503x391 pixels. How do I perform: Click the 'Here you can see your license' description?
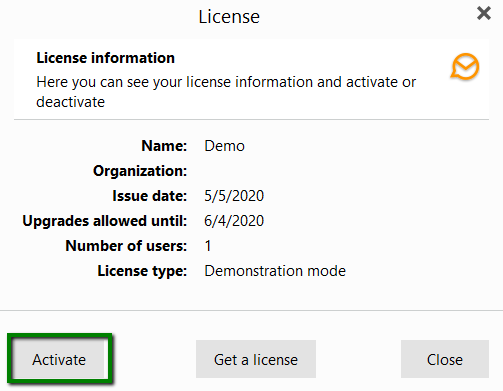click(226, 92)
